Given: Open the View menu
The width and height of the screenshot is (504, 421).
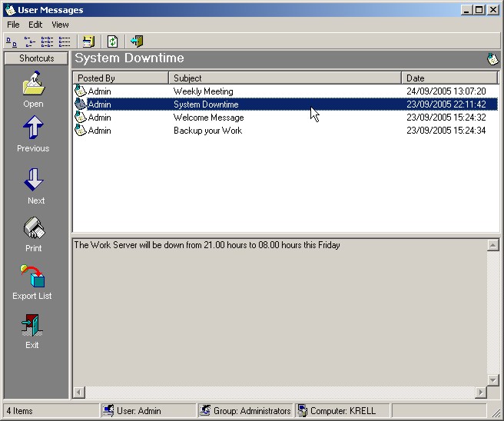Looking at the screenshot, I should pyautogui.click(x=60, y=25).
